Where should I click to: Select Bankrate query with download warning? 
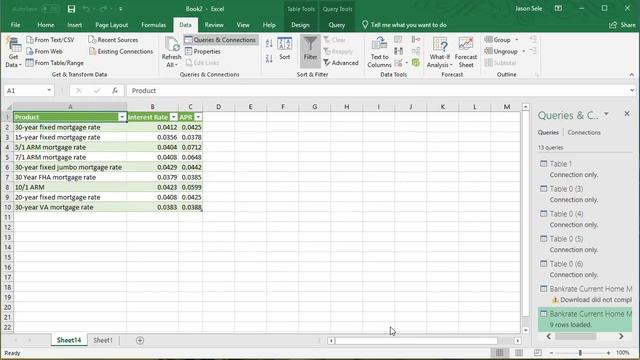pyautogui.click(x=585, y=294)
